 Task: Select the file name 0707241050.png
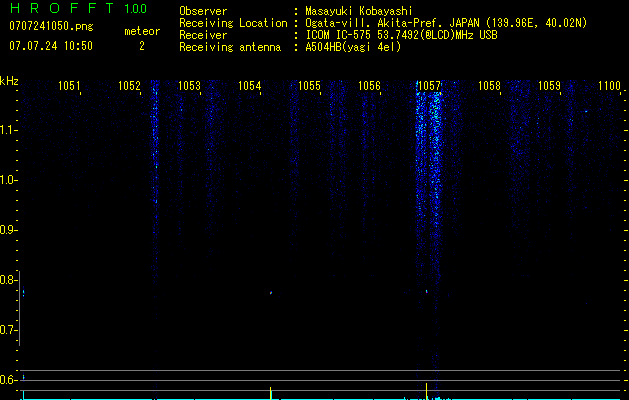[51, 27]
